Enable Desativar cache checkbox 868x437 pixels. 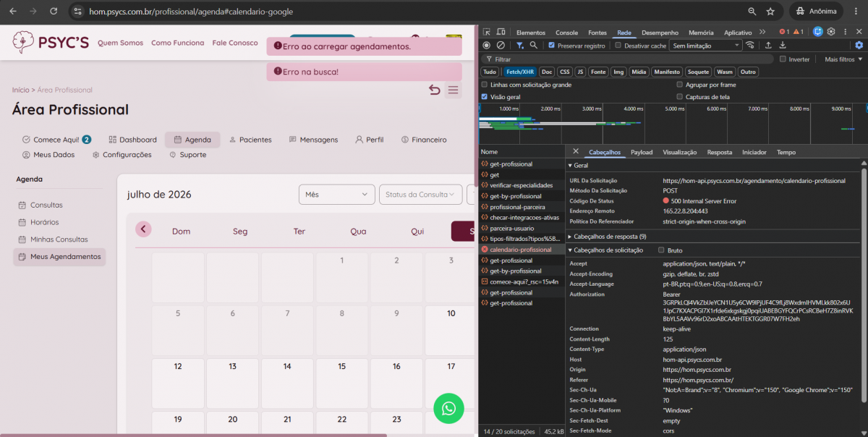(x=618, y=46)
